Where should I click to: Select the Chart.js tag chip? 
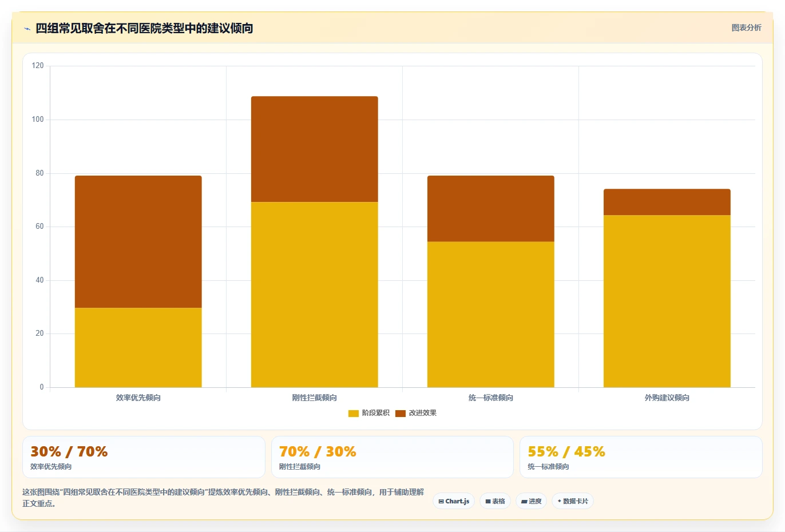[454, 501]
